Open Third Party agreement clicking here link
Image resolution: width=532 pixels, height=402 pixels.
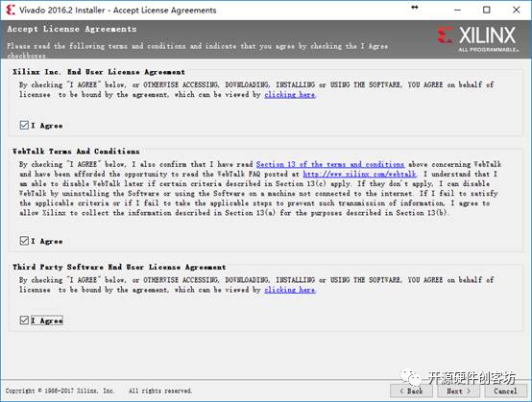point(290,290)
